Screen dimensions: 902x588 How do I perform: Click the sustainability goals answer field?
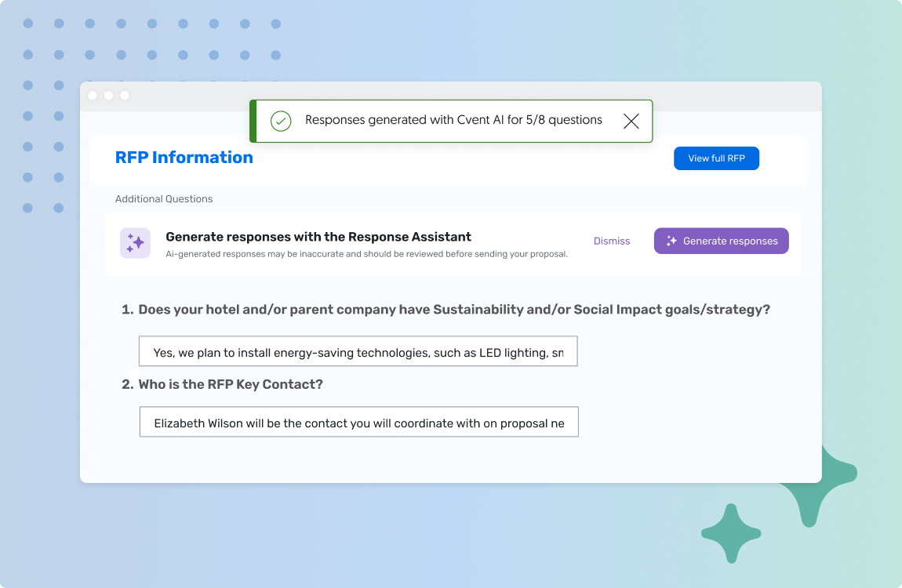(358, 352)
